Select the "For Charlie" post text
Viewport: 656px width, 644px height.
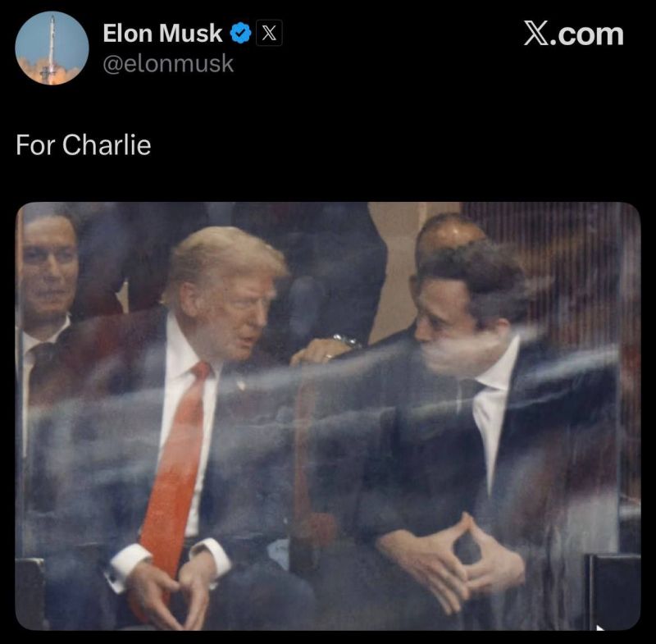pyautogui.click(x=84, y=145)
